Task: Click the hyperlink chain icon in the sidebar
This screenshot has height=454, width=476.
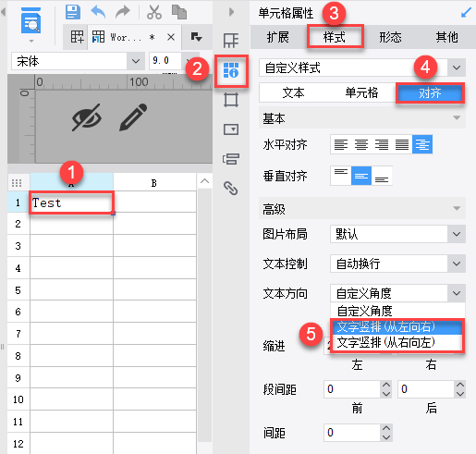Action: (231, 188)
